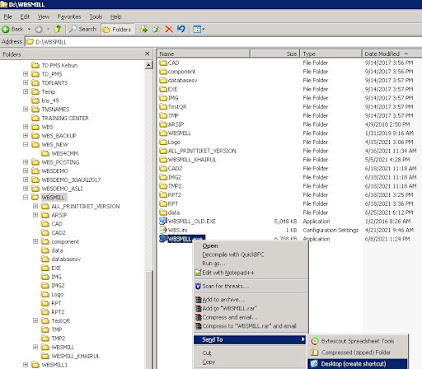422x369 pixels.
Task: Open the Search pane
Action: coord(83,29)
